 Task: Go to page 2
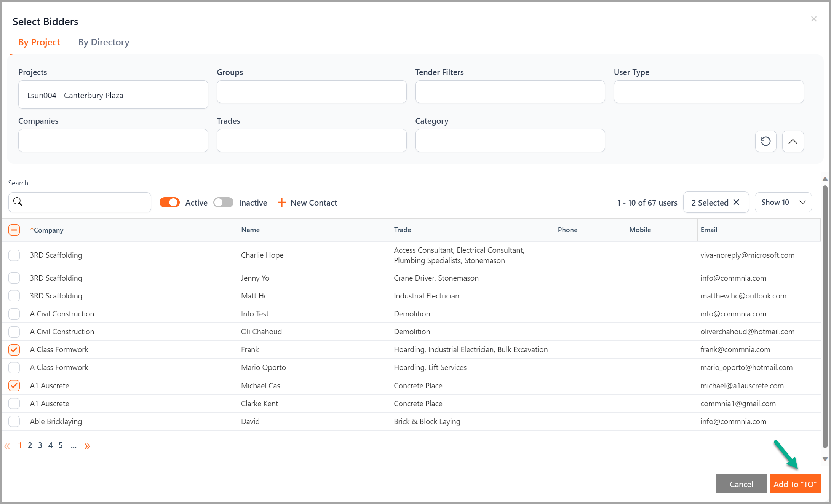click(30, 445)
